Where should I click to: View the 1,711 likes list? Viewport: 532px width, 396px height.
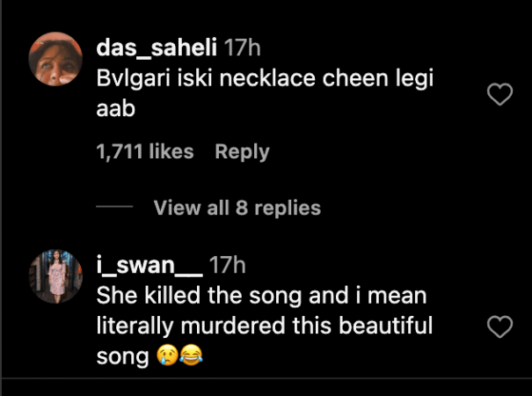click(144, 151)
